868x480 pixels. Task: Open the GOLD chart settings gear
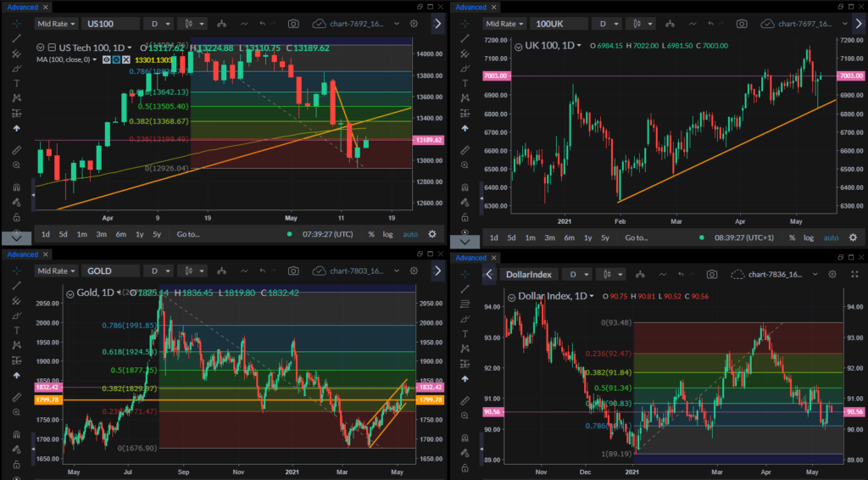[x=414, y=271]
